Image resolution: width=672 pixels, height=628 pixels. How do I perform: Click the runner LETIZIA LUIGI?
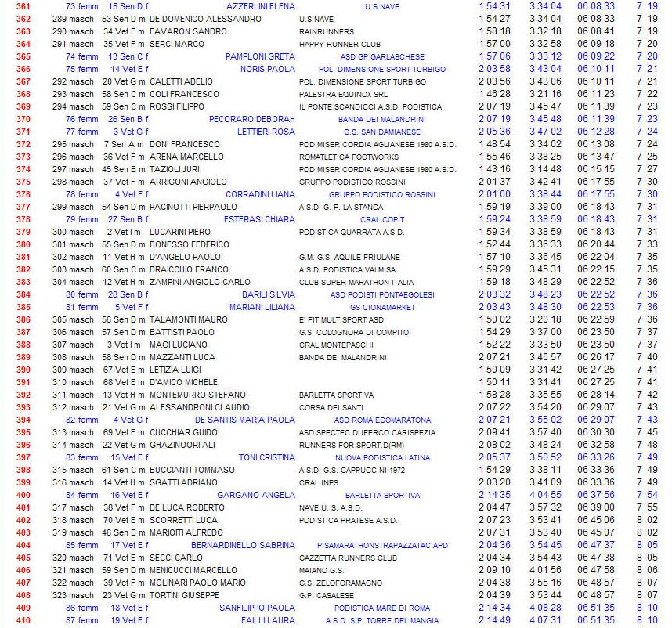(175, 370)
